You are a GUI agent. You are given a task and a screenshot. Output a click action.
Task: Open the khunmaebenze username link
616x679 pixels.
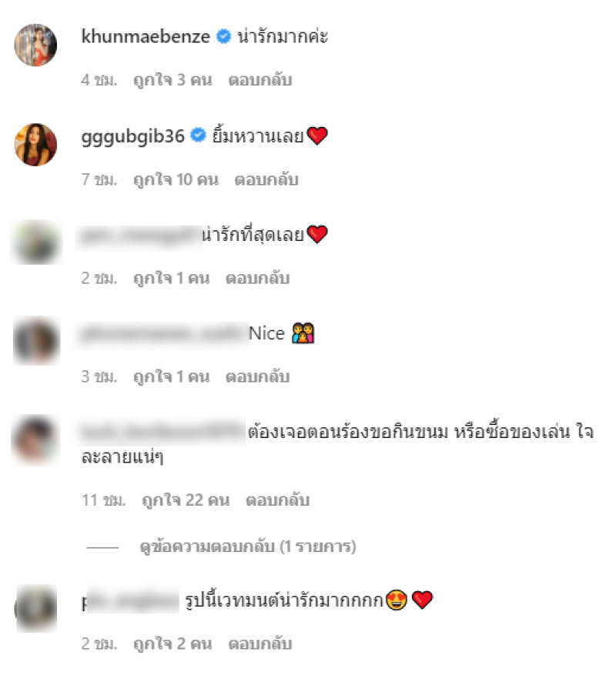click(x=146, y=36)
